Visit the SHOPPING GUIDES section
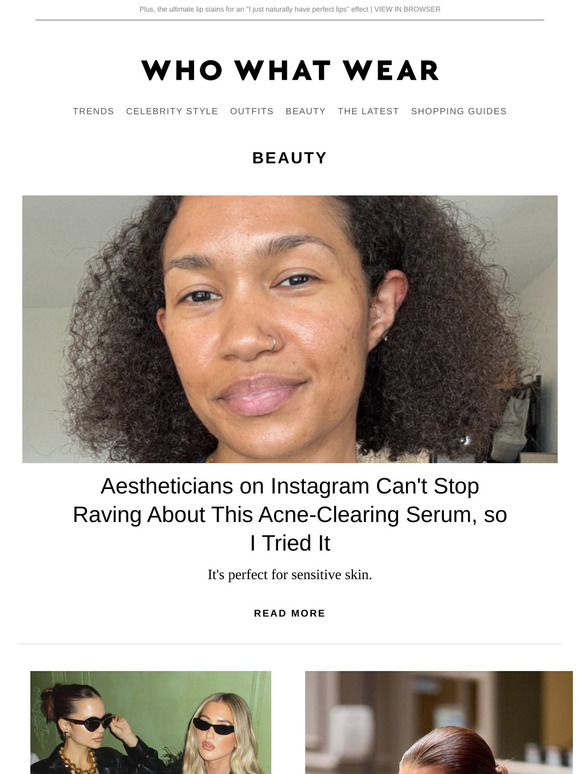The height and width of the screenshot is (774, 580). pyautogui.click(x=459, y=111)
